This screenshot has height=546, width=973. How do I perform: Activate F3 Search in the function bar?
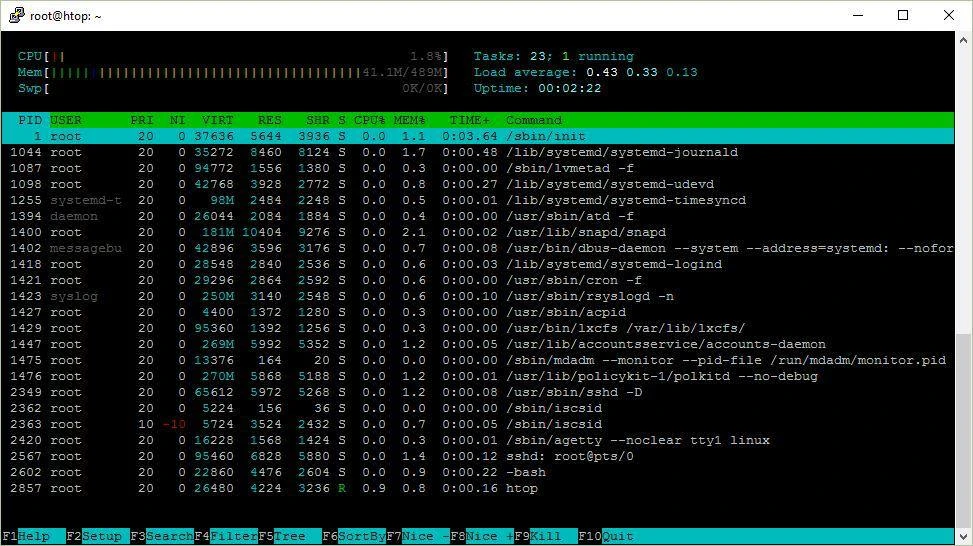[161, 536]
